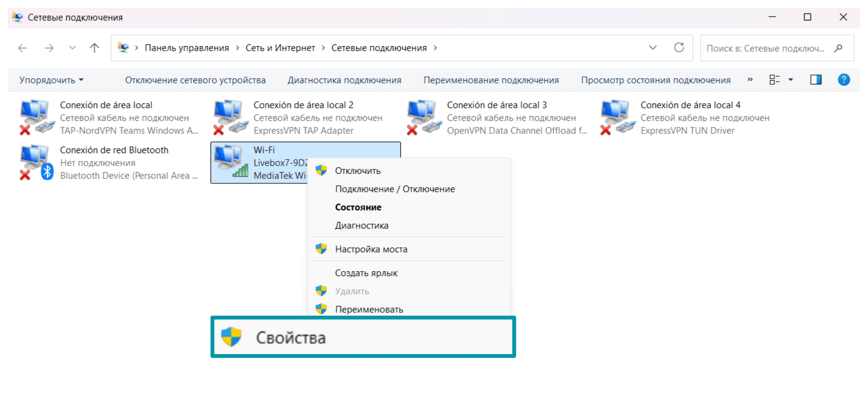
Task: Open the help question mark icon
Action: pos(844,80)
